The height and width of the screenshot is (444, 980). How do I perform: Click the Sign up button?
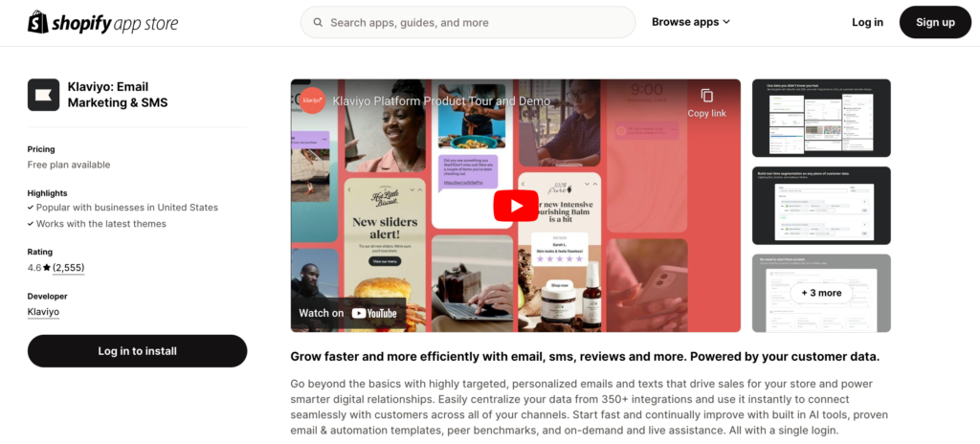(935, 23)
